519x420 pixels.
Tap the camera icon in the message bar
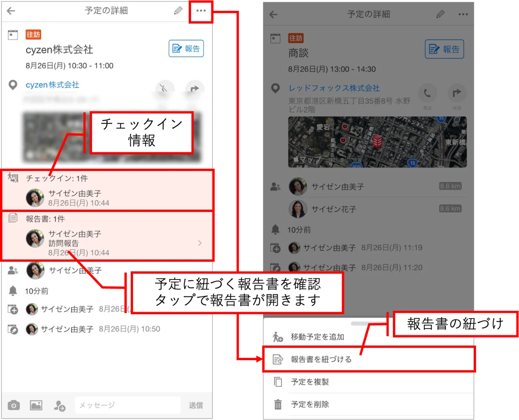14,405
